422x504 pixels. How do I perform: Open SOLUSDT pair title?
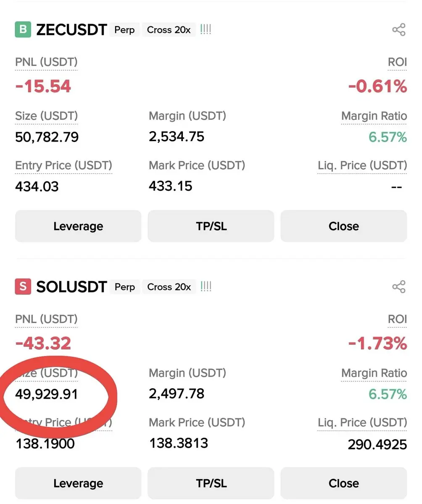[71, 287]
